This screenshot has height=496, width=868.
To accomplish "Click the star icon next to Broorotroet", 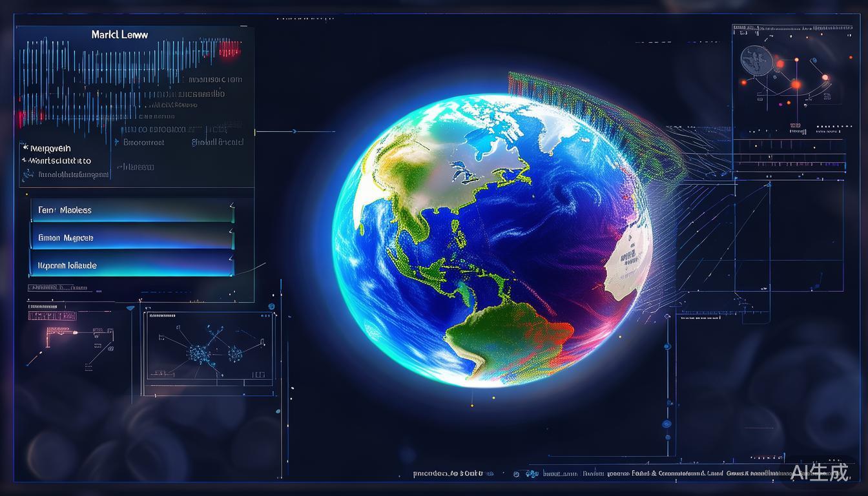I will [117, 142].
